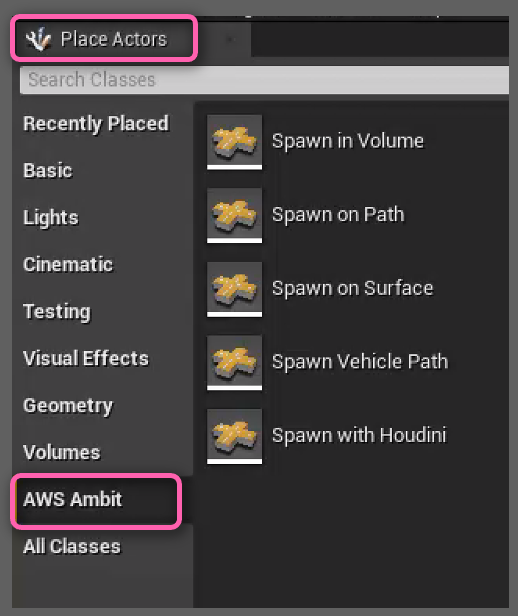Image resolution: width=518 pixels, height=616 pixels.
Task: Click the Spawn Vehicle Path actor icon
Action: (234, 362)
